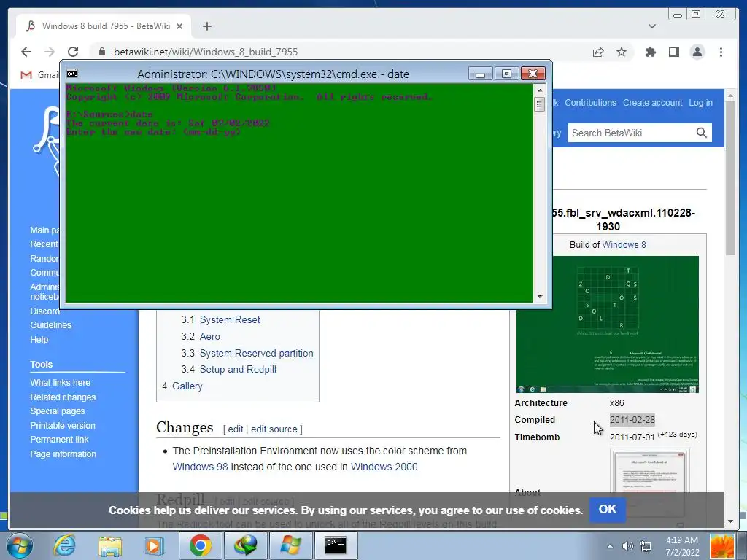Image resolution: width=747 pixels, height=560 pixels.
Task: Open Special pages tool
Action: point(57,411)
